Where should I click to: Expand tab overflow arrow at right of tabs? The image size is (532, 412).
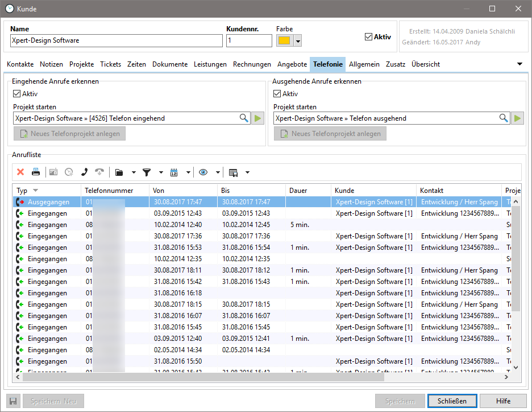[519, 64]
